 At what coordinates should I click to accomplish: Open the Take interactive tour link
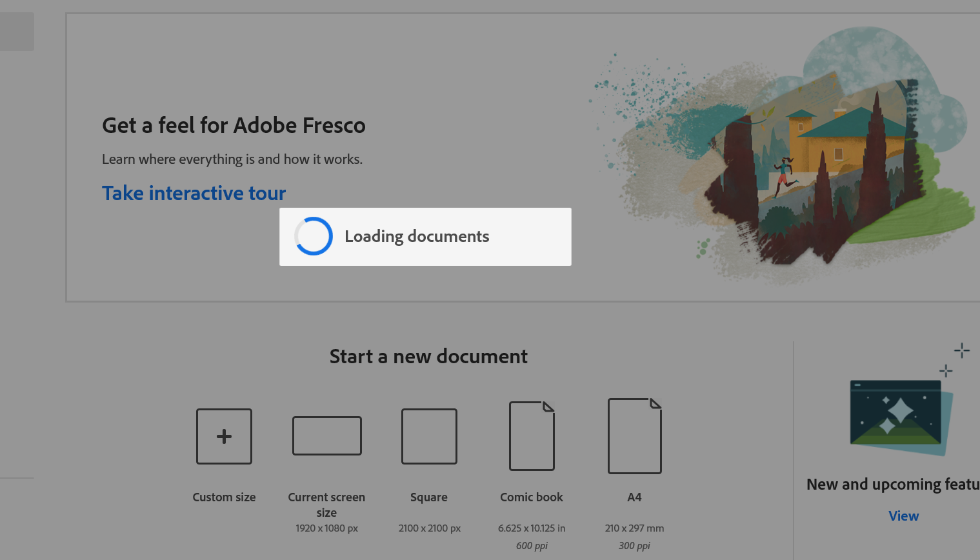[194, 193]
